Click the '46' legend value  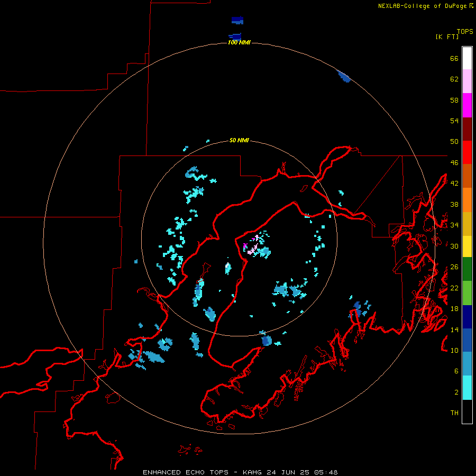pyautogui.click(x=454, y=163)
